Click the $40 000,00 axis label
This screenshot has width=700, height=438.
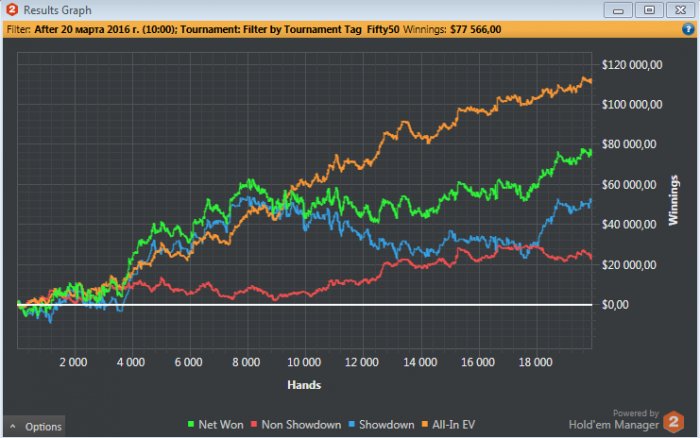629,224
